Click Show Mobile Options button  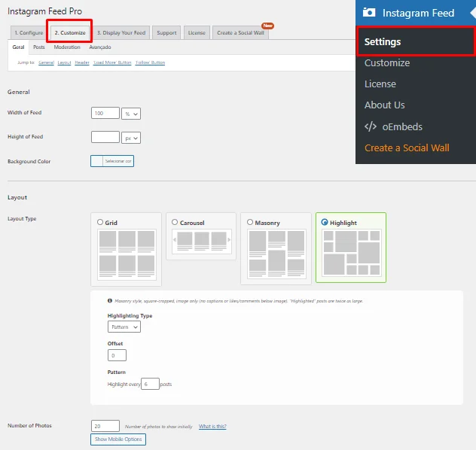point(118,439)
